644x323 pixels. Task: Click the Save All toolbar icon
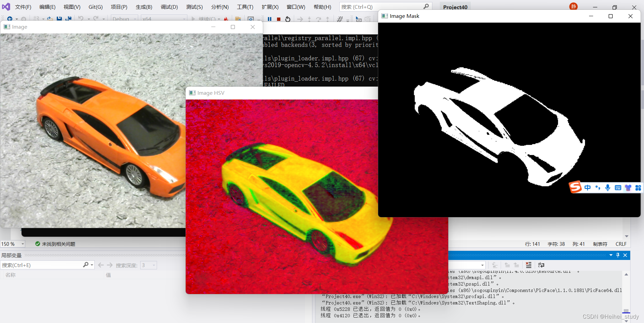click(x=68, y=19)
